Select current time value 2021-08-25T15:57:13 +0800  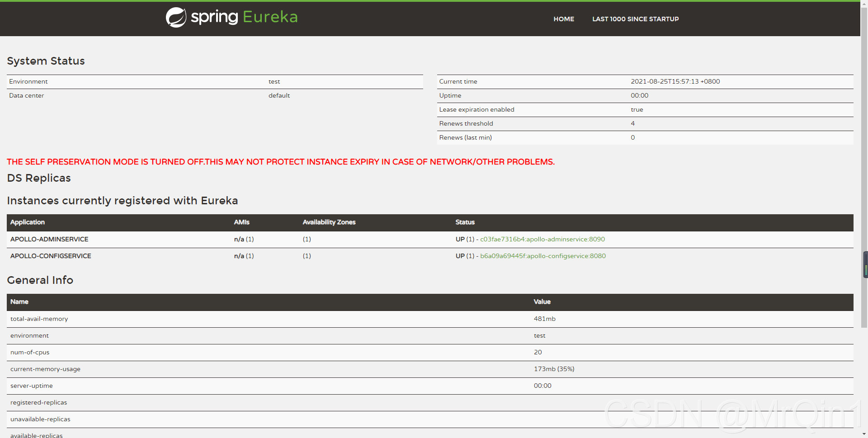675,81
